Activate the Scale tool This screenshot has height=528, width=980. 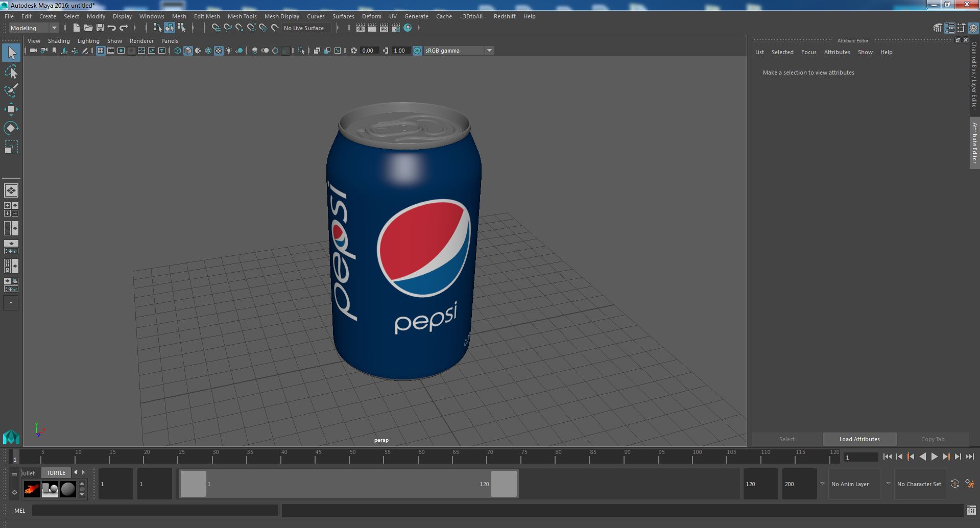[x=11, y=147]
